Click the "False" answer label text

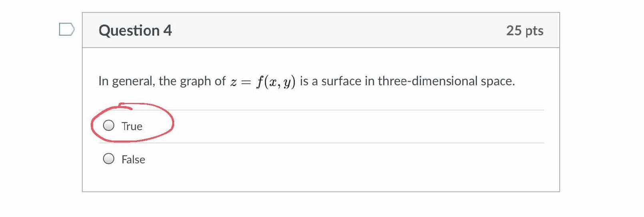point(133,160)
